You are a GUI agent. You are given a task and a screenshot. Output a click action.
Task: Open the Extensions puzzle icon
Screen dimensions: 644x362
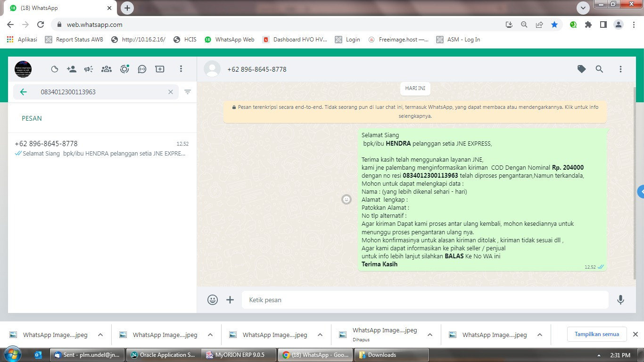pyautogui.click(x=588, y=25)
